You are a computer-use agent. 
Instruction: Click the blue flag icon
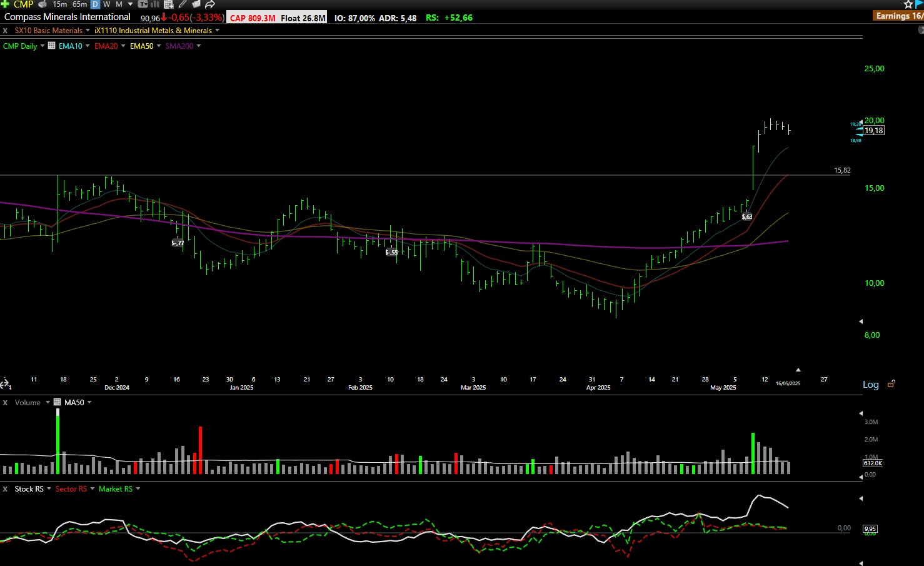(x=919, y=4)
